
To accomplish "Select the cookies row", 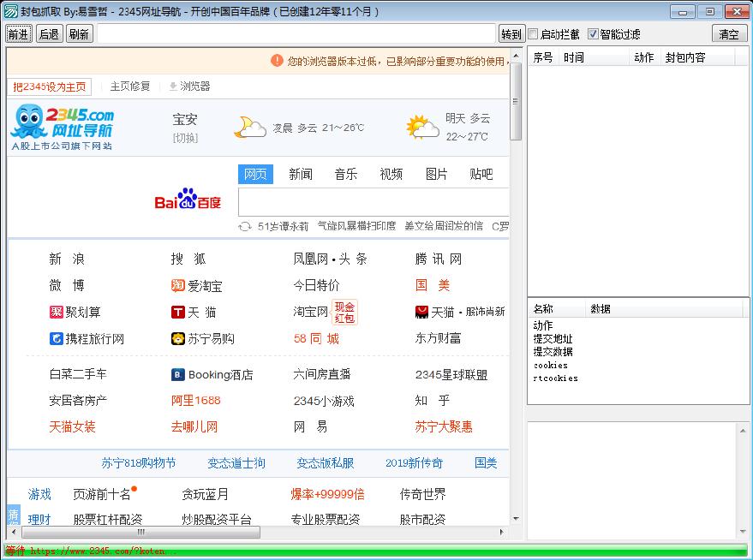I will 550,365.
